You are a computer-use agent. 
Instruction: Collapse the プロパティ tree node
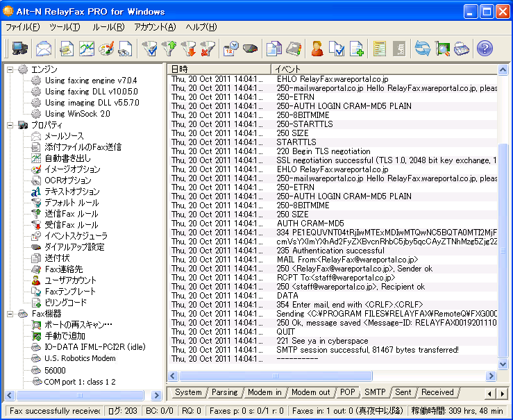(10, 125)
